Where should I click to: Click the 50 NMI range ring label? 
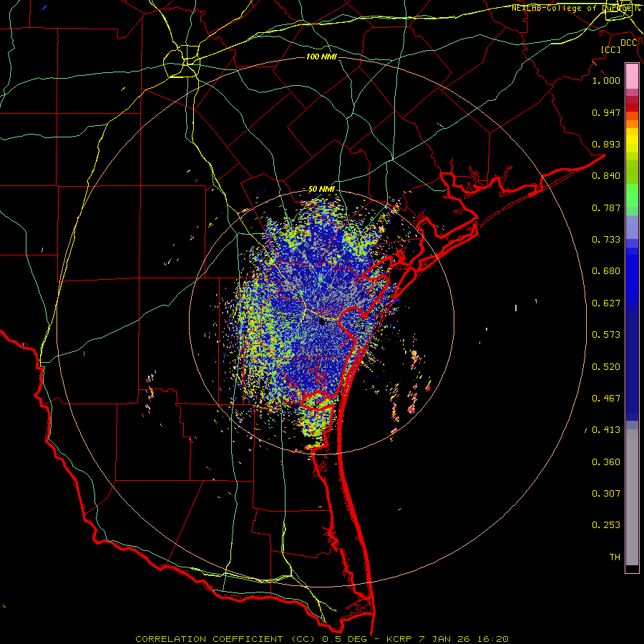click(321, 189)
